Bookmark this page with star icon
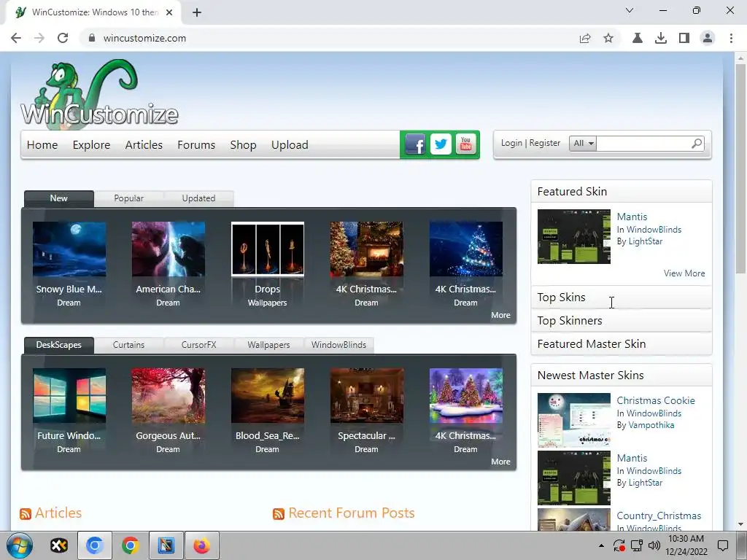The width and height of the screenshot is (747, 560). (x=608, y=38)
